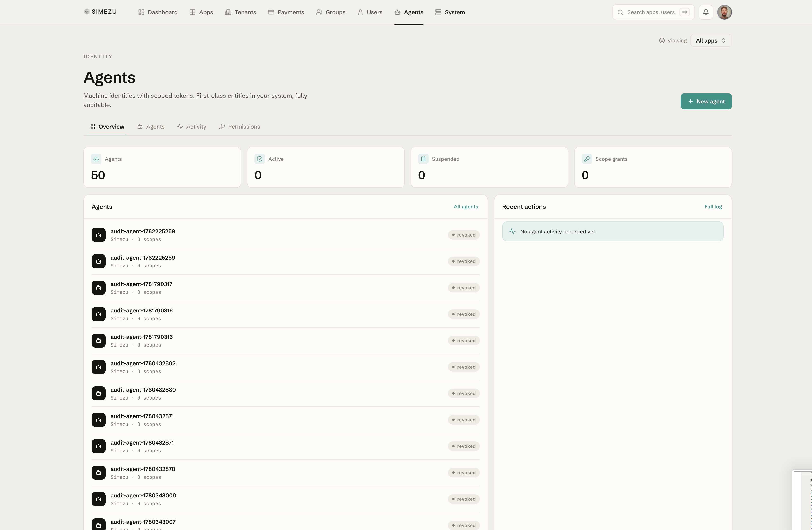The image size is (812, 530).
Task: Click the Suspended stat pause icon
Action: click(x=423, y=159)
